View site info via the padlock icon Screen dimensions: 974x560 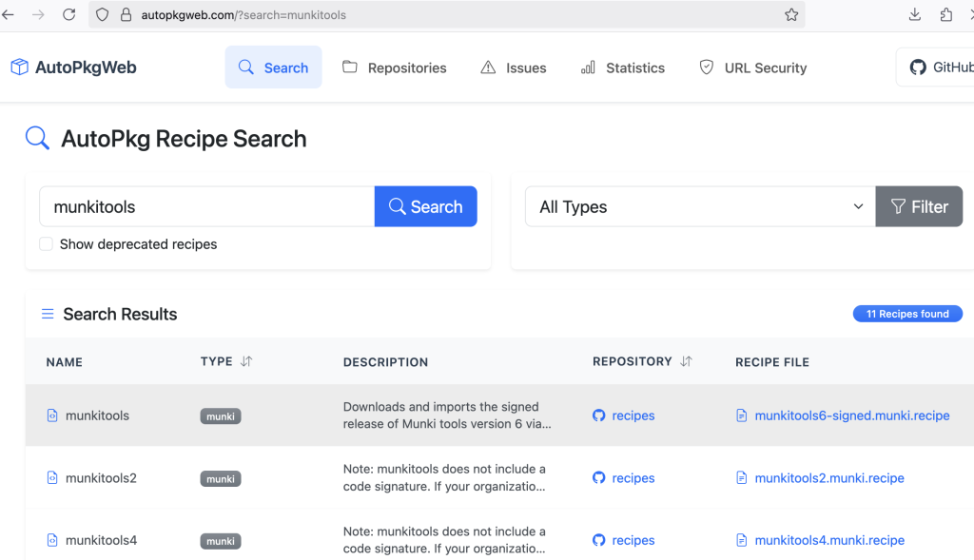(x=127, y=14)
